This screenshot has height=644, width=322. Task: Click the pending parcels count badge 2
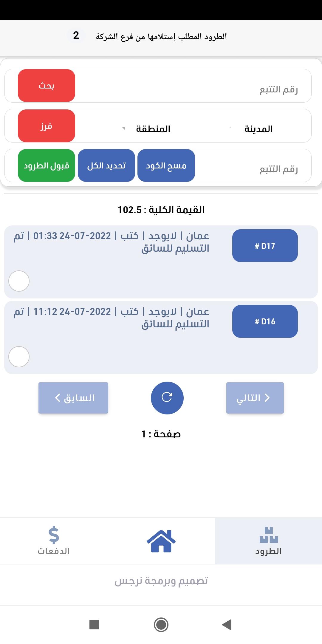[x=76, y=35]
